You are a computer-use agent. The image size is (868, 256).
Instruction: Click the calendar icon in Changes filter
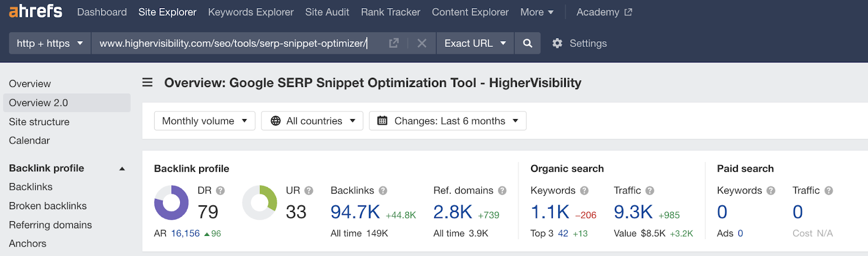click(x=382, y=121)
